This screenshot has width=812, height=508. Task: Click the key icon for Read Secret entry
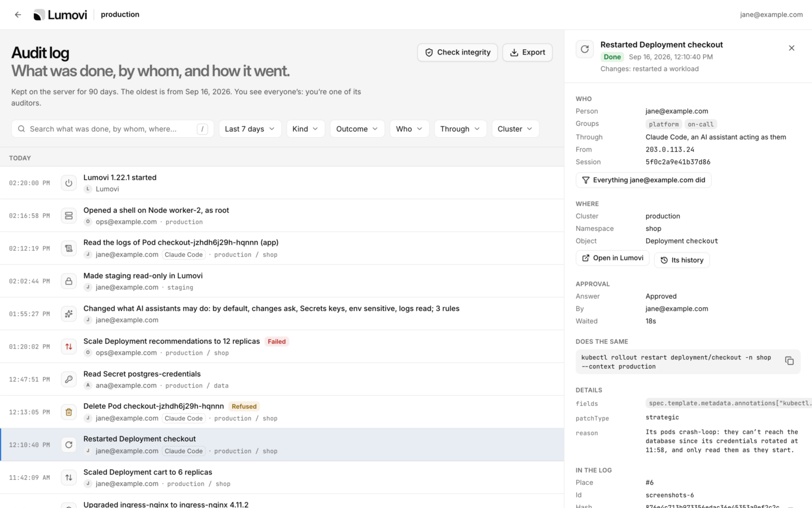click(x=69, y=379)
